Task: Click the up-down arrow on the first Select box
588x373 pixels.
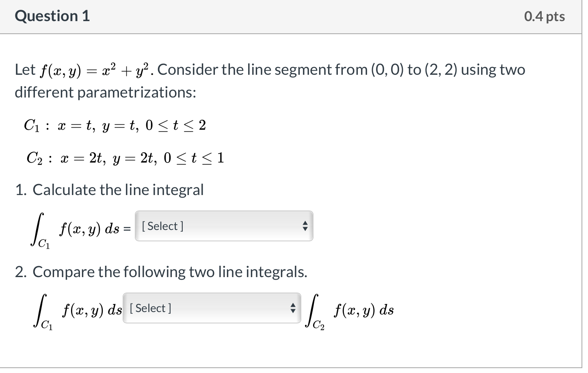Action: 305,226
